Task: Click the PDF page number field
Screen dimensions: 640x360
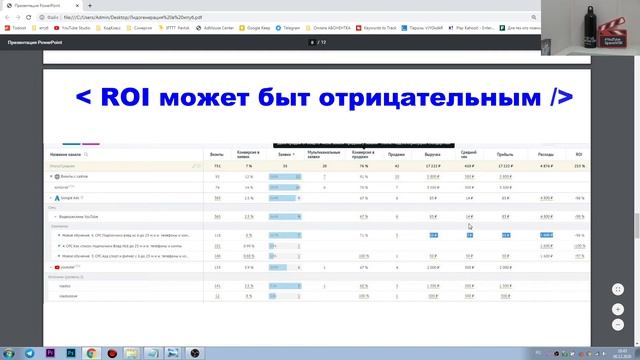Action: (312, 42)
